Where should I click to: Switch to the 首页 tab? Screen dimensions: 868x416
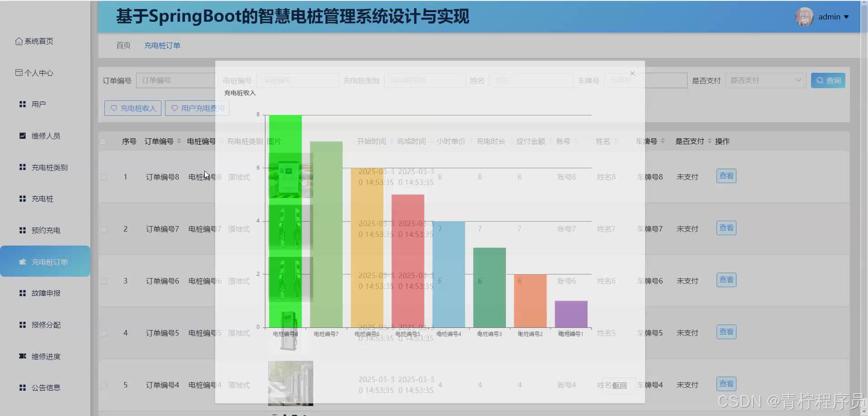click(x=123, y=45)
